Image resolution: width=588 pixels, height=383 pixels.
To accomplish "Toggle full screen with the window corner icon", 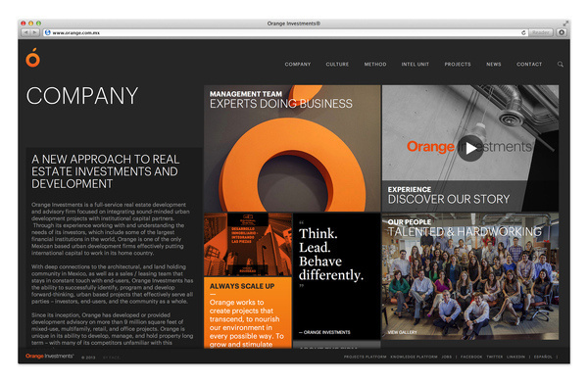I will [565, 24].
